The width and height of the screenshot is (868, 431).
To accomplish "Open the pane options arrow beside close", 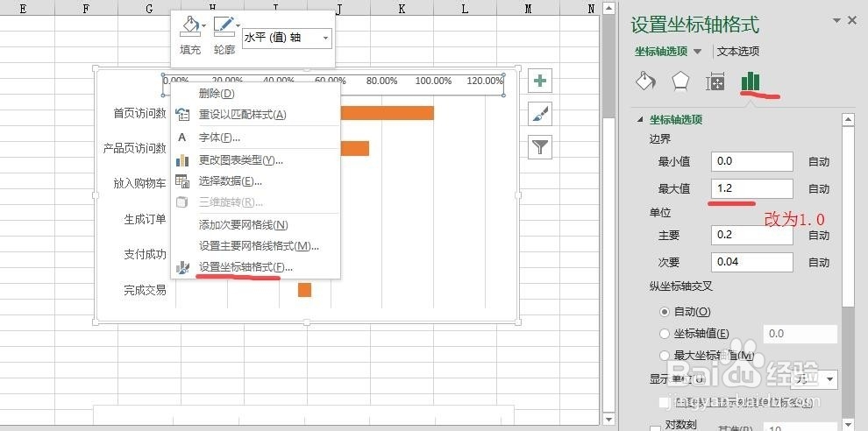I will 836,20.
